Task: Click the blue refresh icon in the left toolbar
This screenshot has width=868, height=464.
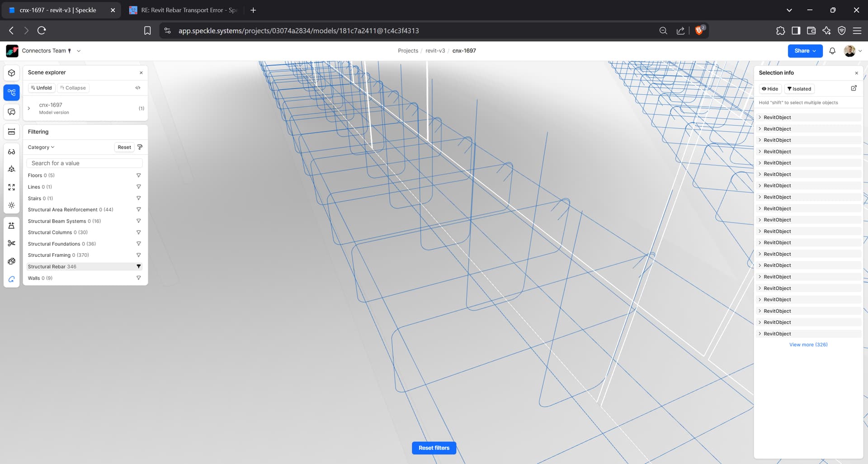Action: click(x=12, y=279)
